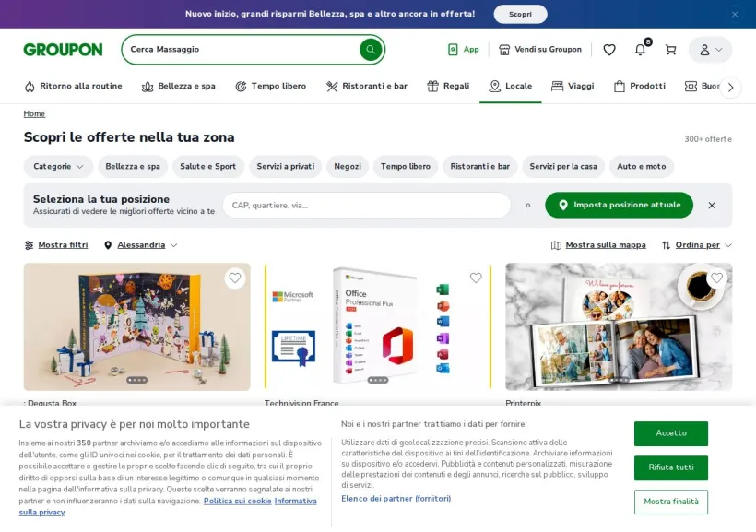Select the Auto e moto filter chip
This screenshot has width=756, height=532.
tap(642, 166)
